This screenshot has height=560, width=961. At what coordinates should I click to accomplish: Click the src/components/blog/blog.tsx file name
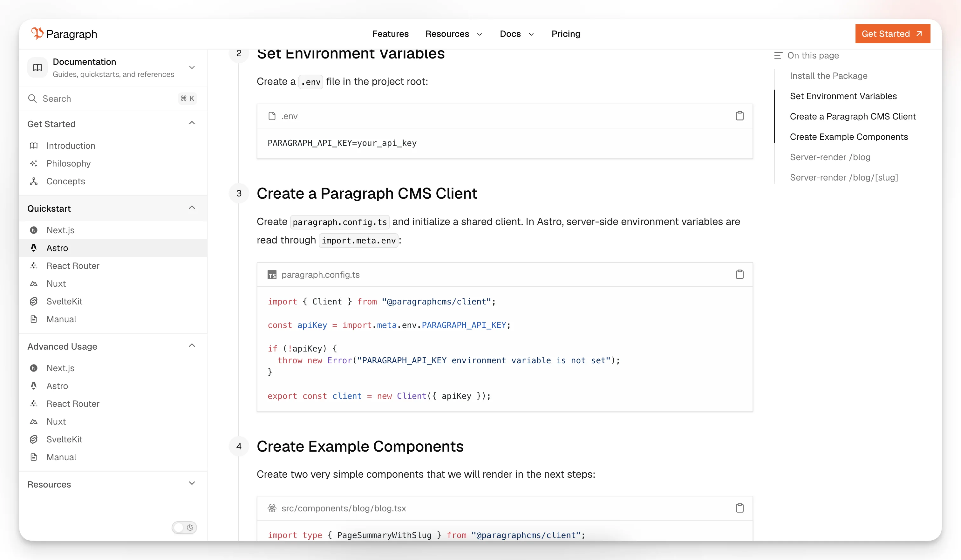coord(344,508)
